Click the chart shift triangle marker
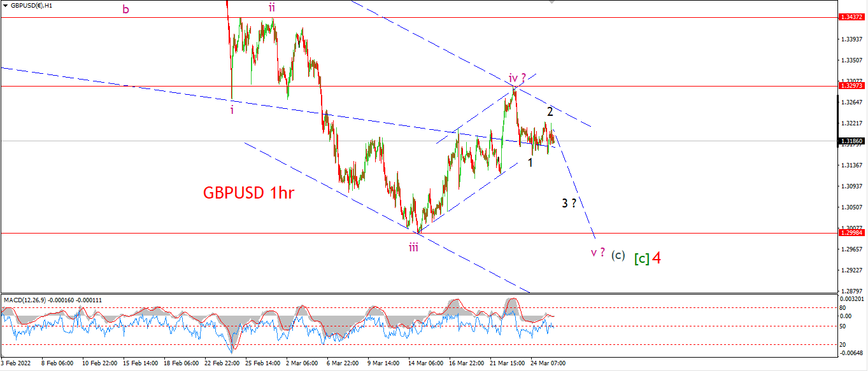Screen dimensions: 868x371 (551, 2)
